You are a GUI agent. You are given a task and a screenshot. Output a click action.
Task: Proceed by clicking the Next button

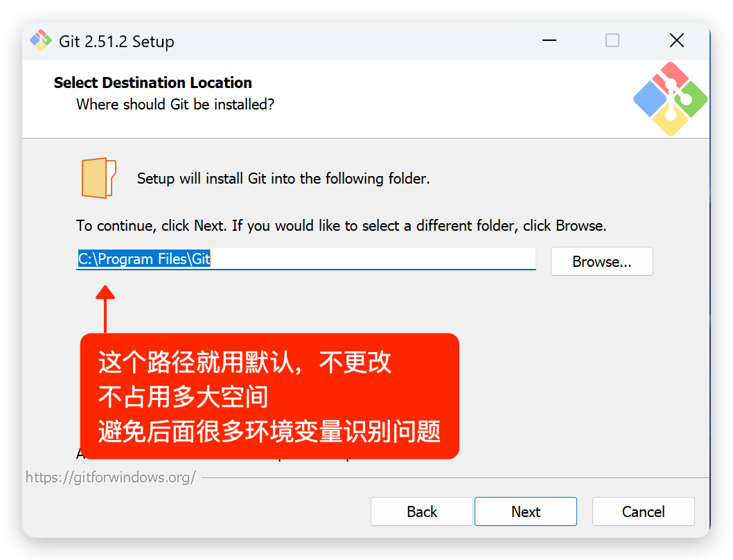(525, 511)
